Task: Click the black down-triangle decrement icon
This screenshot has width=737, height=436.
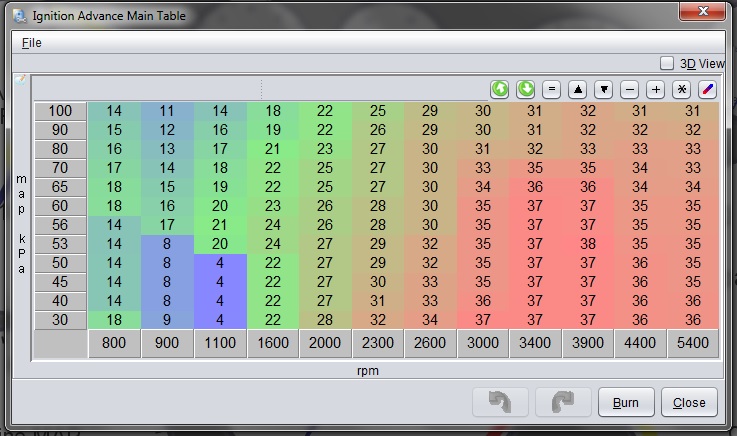Action: (x=604, y=89)
